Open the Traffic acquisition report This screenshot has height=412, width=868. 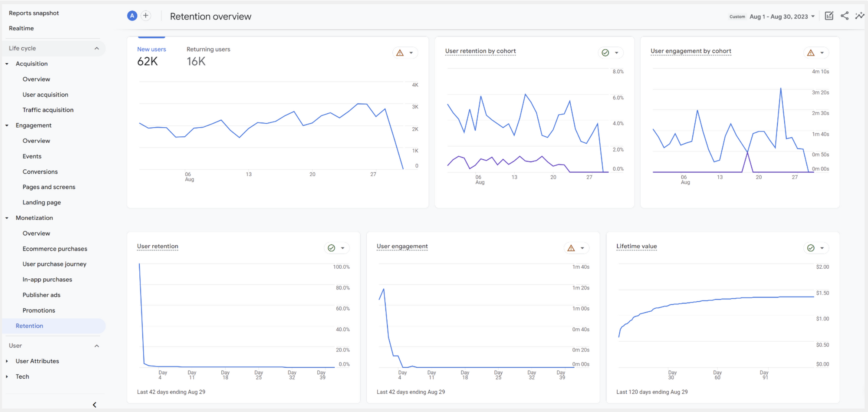point(48,110)
